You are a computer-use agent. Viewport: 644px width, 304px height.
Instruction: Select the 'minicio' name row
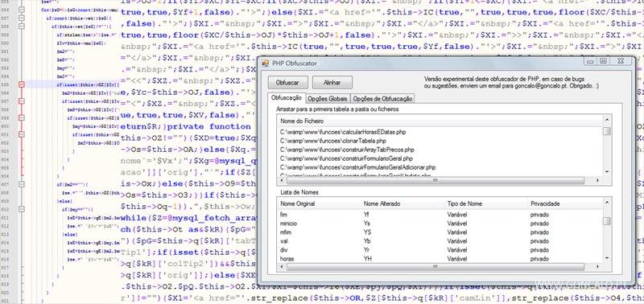pyautogui.click(x=439, y=224)
